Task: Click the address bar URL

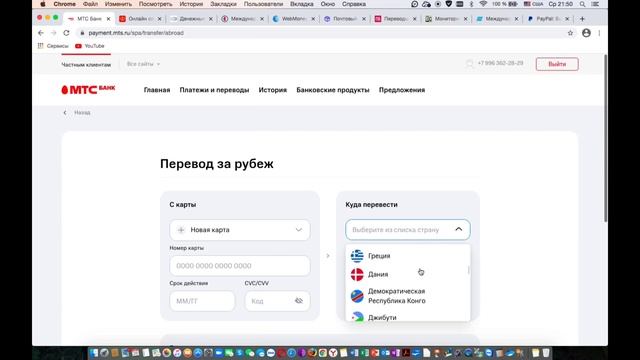Action: (x=136, y=33)
